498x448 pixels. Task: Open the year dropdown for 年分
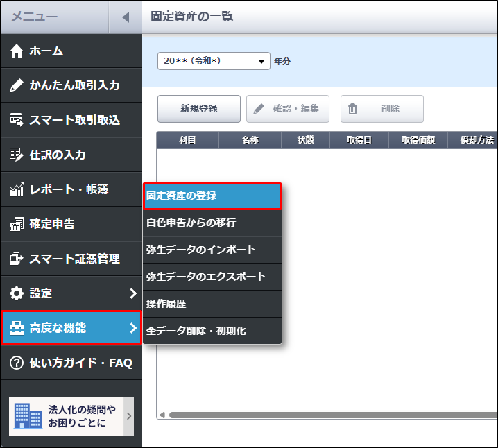tap(261, 61)
